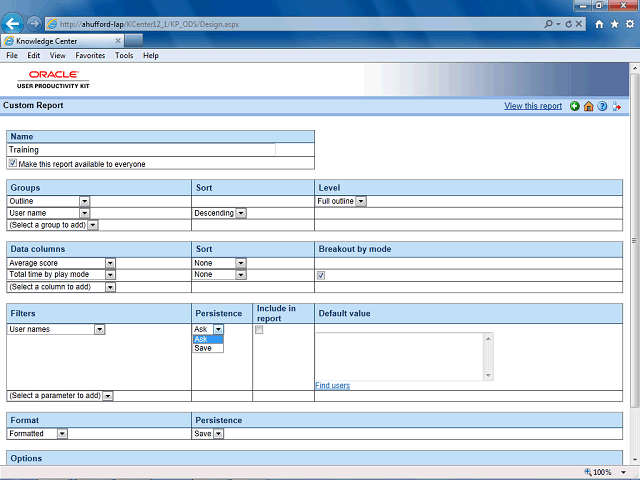Open the Tools menu
Image resolution: width=640 pixels, height=480 pixels.
click(124, 56)
